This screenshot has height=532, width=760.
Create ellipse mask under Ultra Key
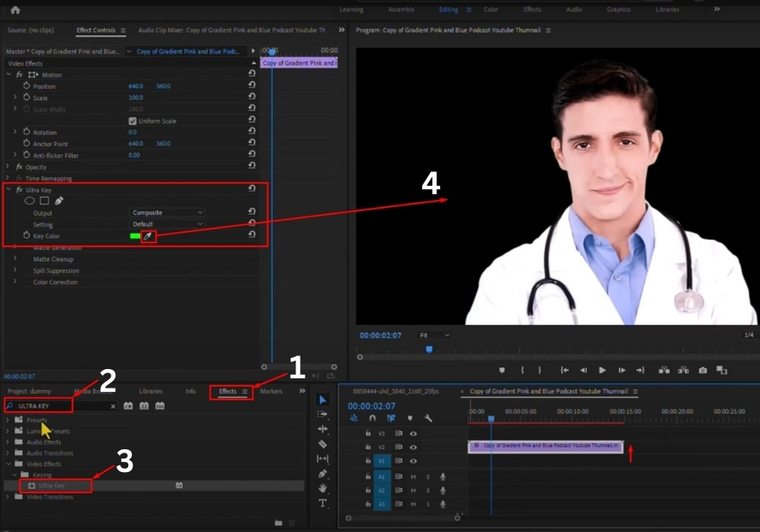point(30,201)
